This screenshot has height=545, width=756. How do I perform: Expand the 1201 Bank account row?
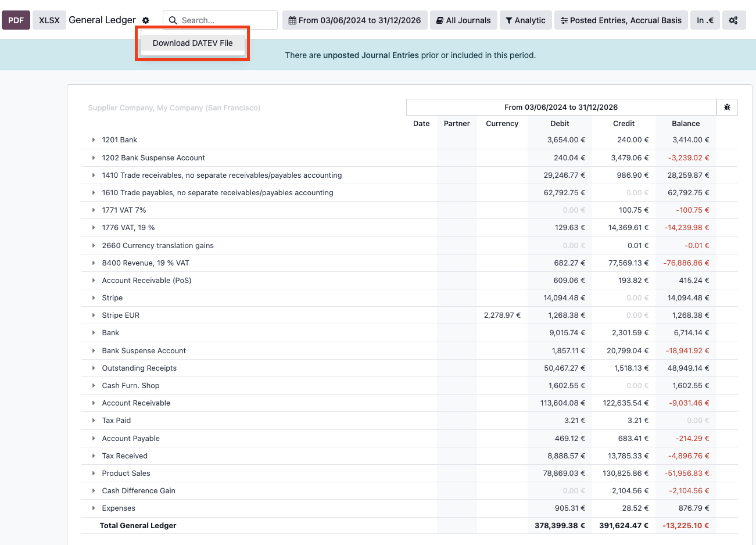(x=94, y=140)
